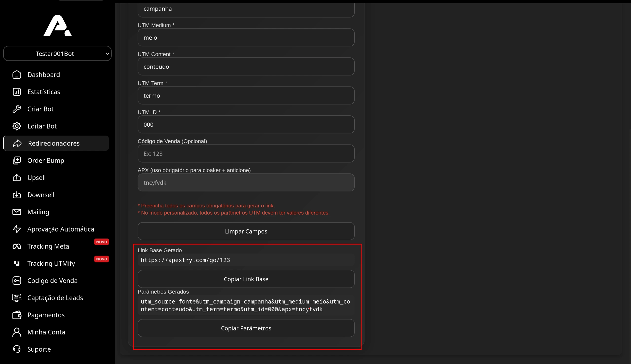
Task: Click the NOVO badge beside Tracking Meta
Action: point(101,242)
